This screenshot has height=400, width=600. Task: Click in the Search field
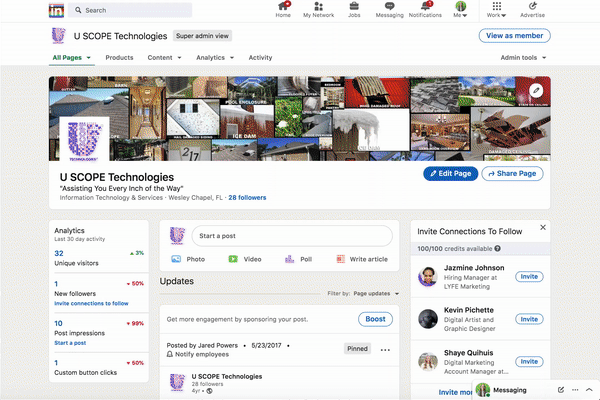click(x=130, y=10)
